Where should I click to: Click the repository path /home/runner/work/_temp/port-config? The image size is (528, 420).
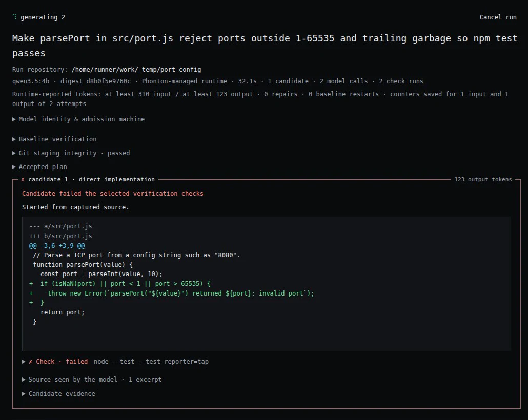(x=136, y=69)
